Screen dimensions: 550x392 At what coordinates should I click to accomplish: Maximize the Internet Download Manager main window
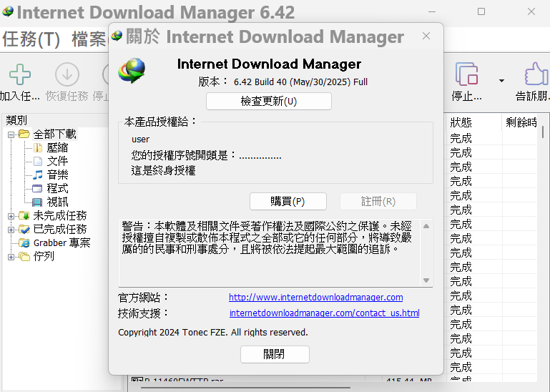481,11
